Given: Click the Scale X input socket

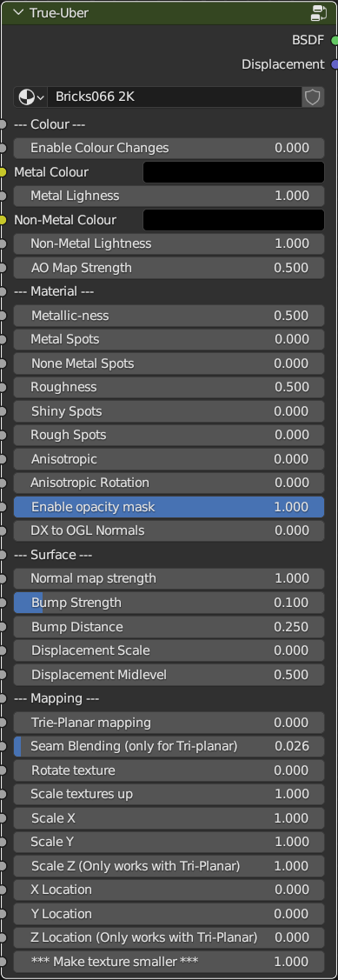Looking at the screenshot, I should pos(3,817).
